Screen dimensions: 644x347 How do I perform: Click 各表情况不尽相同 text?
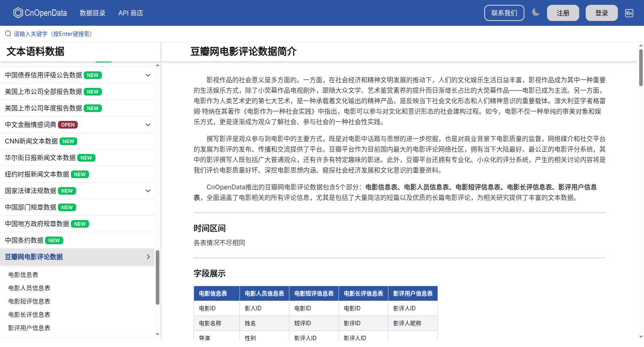click(x=219, y=243)
